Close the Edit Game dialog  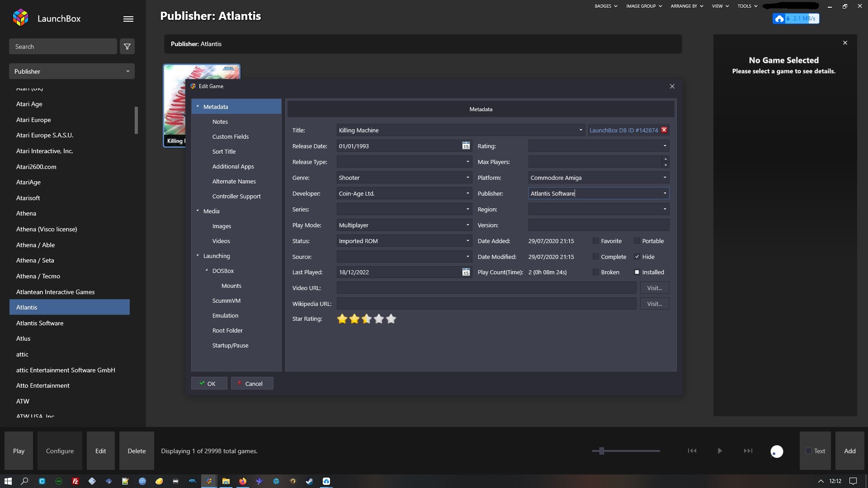[672, 86]
